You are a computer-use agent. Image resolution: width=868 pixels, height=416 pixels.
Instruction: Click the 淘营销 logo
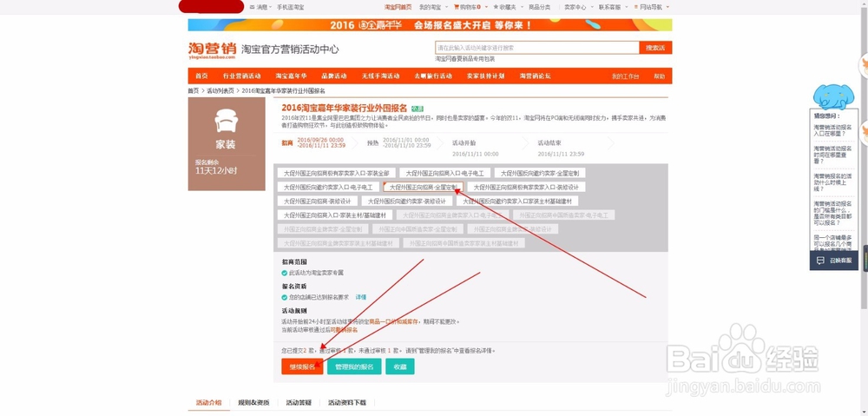212,50
